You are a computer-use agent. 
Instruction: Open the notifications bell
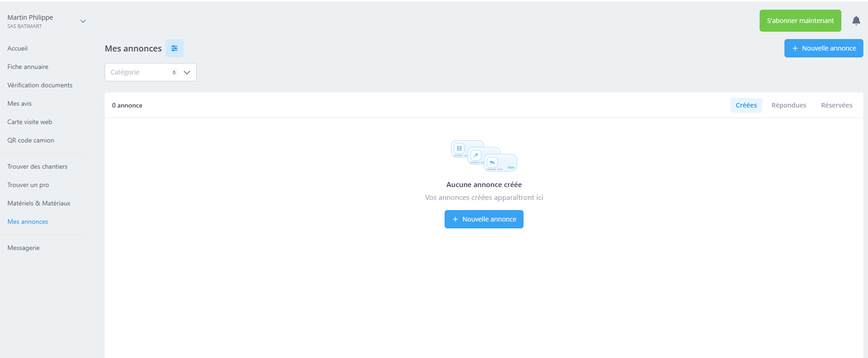[x=856, y=21]
